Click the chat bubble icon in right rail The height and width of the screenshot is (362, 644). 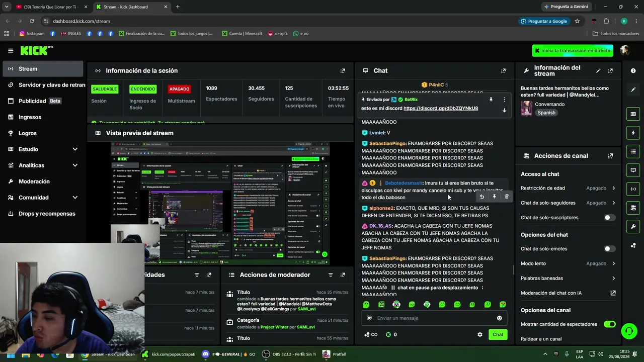point(633,170)
